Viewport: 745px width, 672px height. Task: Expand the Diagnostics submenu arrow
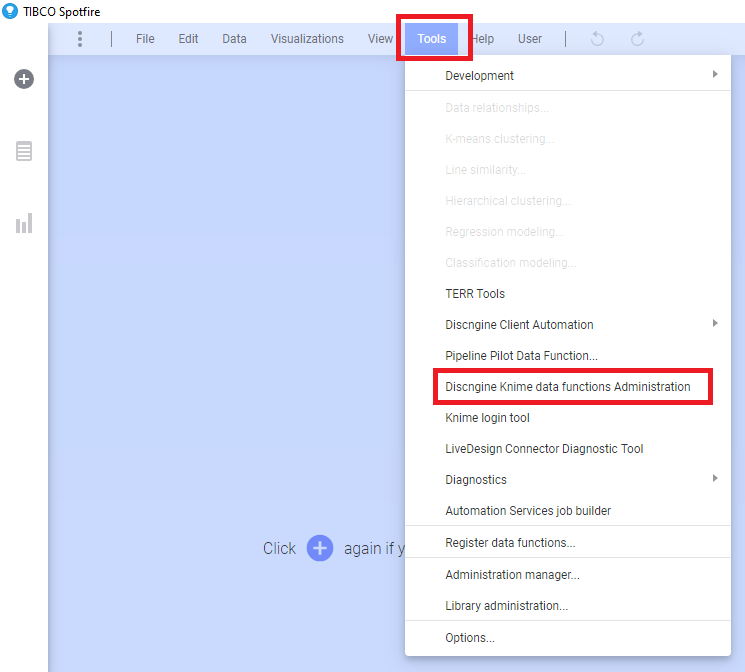click(x=715, y=478)
